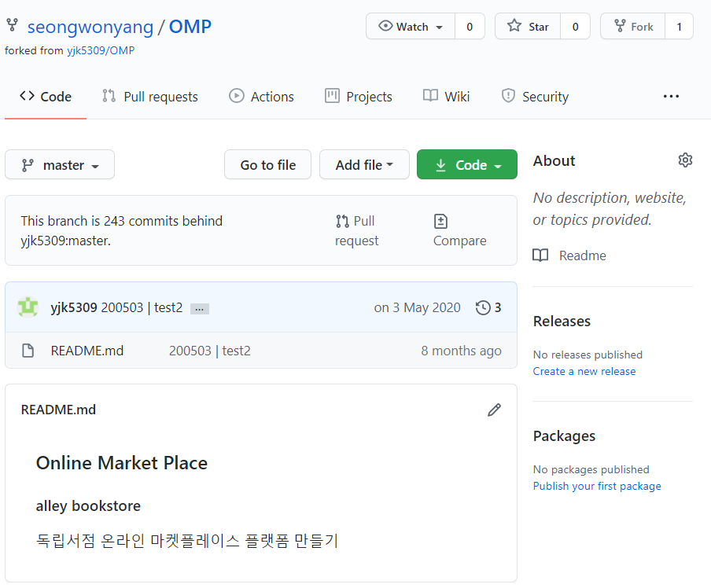Open the master branch selector dropdown

click(60, 164)
